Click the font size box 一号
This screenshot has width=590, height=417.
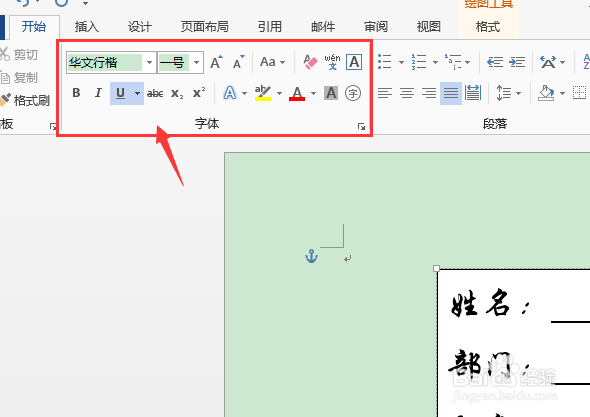click(x=173, y=62)
